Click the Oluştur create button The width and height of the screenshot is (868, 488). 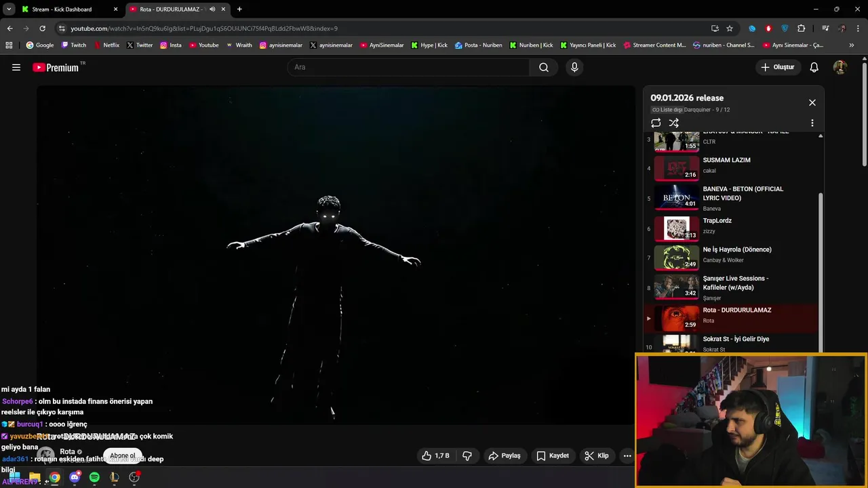pos(777,67)
